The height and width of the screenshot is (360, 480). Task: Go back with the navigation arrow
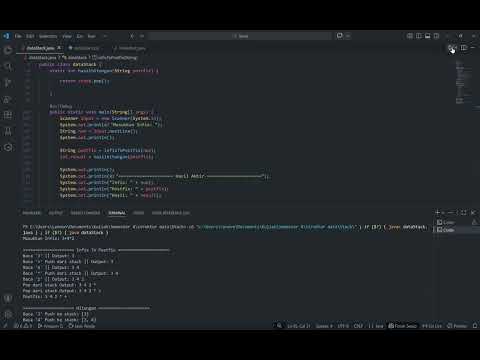pos(132,36)
